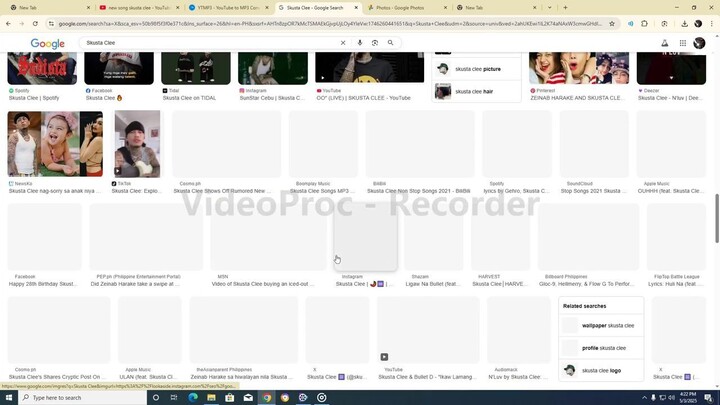Open Microsoft Store from taskbar

[230, 398]
